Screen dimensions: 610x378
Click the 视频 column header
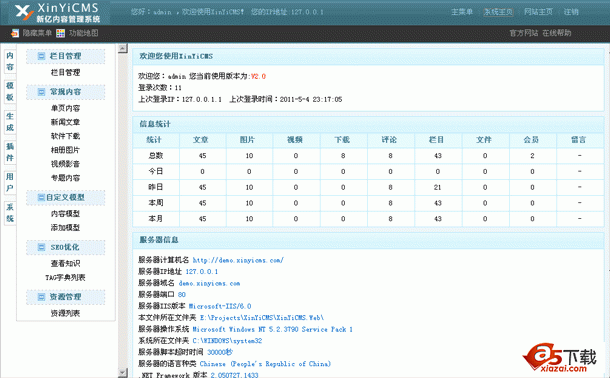pos(295,140)
